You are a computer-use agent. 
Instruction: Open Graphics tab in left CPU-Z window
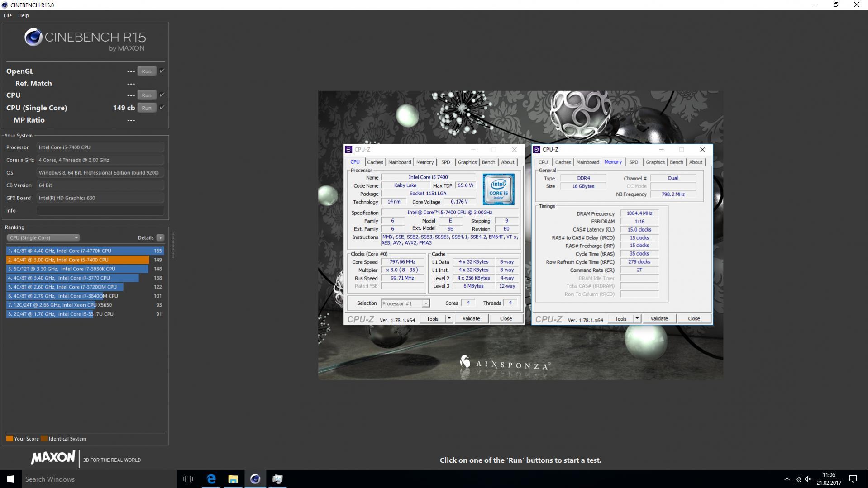tap(467, 162)
